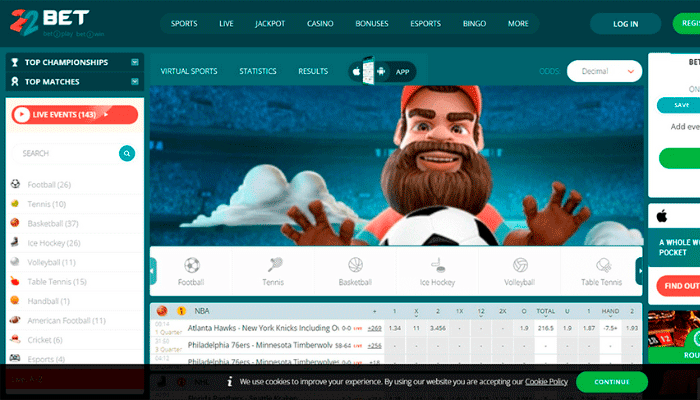Open VIRTUAL SPORTS page
This screenshot has height=400, width=700.
coord(189,71)
